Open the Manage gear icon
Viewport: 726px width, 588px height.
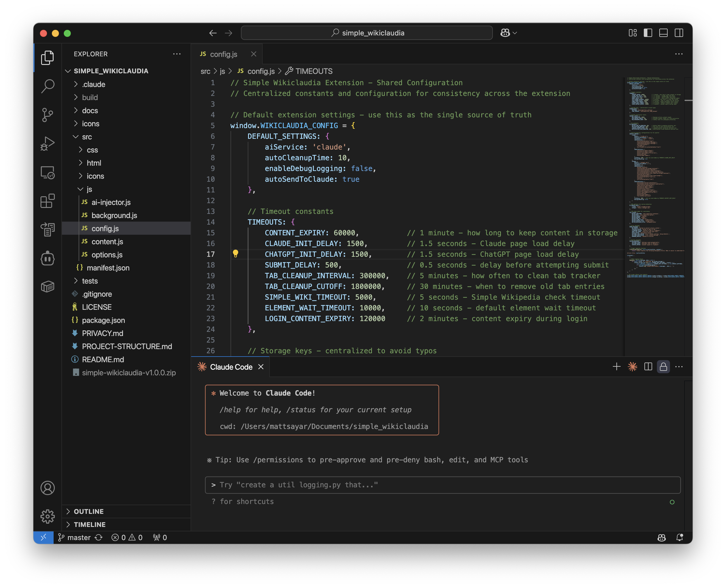(x=47, y=517)
